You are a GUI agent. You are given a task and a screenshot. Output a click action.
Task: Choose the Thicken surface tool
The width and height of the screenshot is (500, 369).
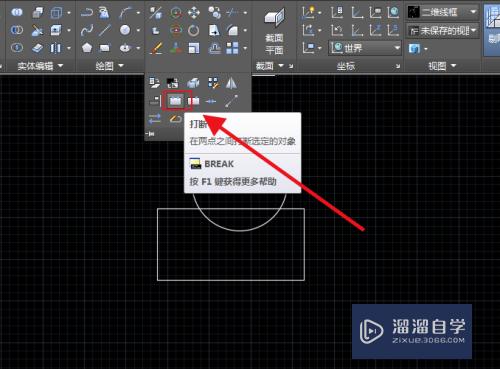pos(37,48)
